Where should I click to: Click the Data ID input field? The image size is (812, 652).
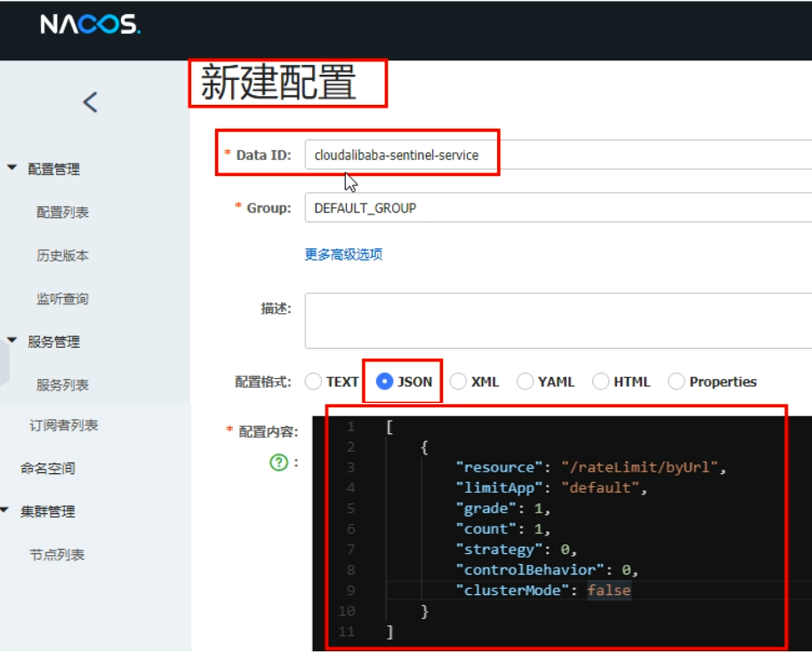pos(559,154)
